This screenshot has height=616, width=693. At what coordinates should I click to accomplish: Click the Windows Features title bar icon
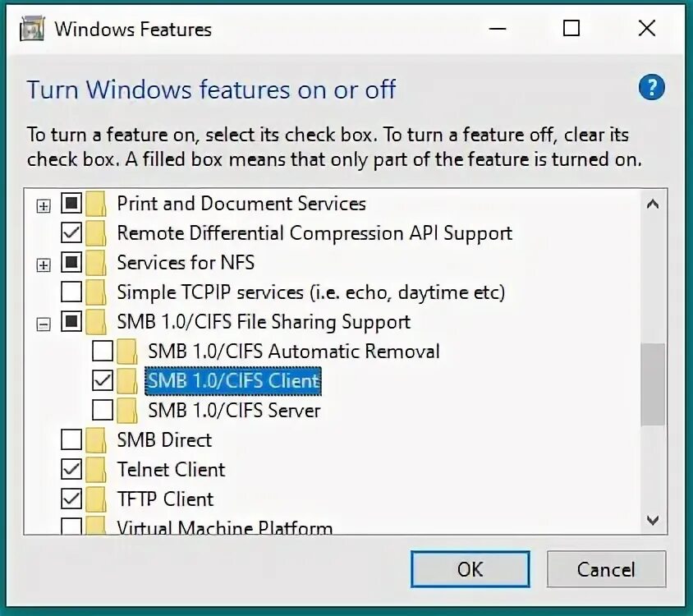click(x=32, y=30)
